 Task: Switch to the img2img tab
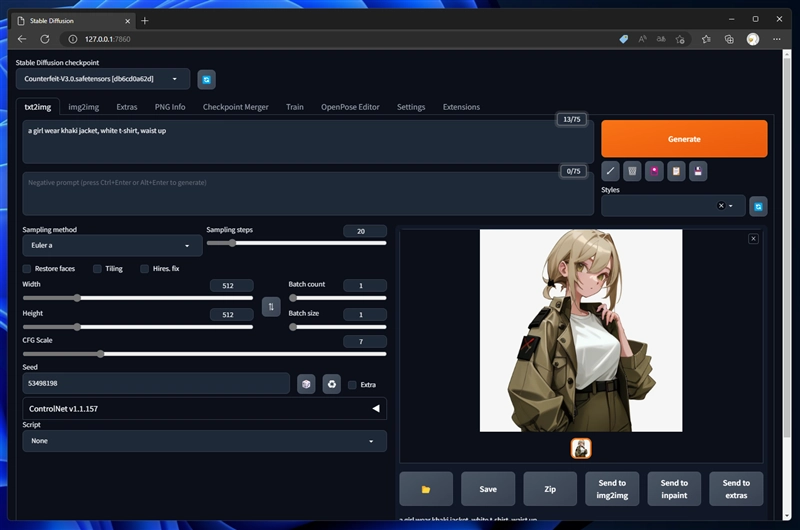pyautogui.click(x=83, y=107)
